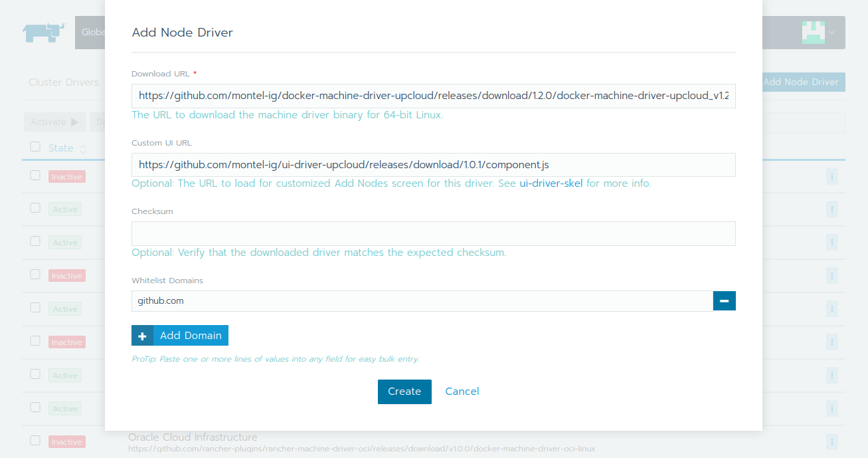This screenshot has width=868, height=458.
Task: Click the plus icon on Add Domain
Action: tap(142, 335)
